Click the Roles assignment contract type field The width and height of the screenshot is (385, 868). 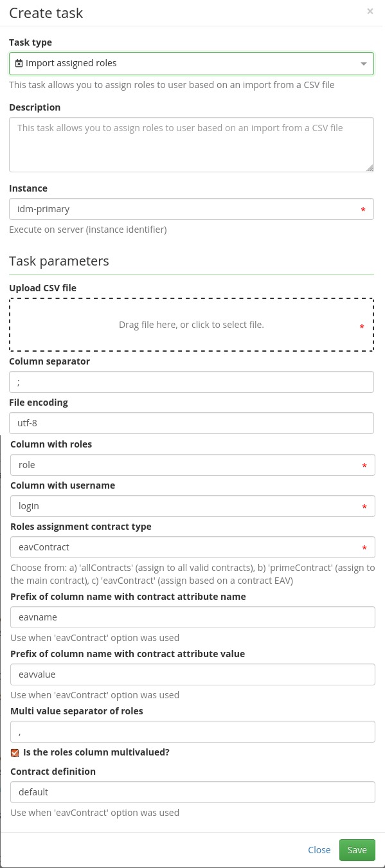(x=193, y=547)
